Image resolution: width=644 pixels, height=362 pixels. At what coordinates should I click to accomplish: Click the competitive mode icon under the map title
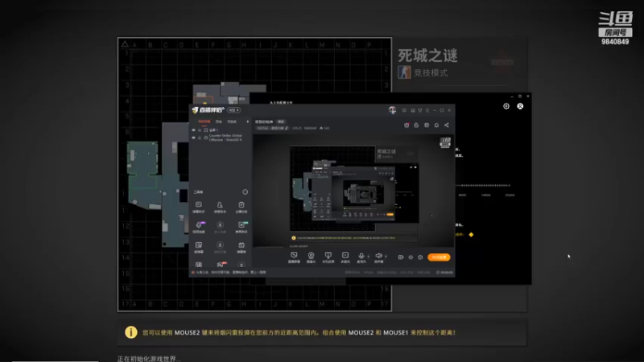(x=404, y=72)
